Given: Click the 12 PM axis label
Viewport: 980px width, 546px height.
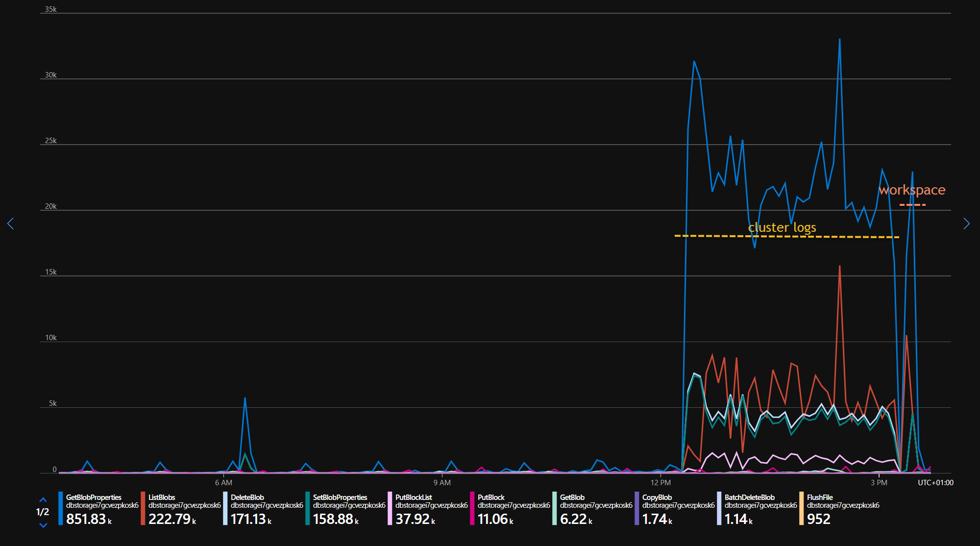Looking at the screenshot, I should coord(661,483).
